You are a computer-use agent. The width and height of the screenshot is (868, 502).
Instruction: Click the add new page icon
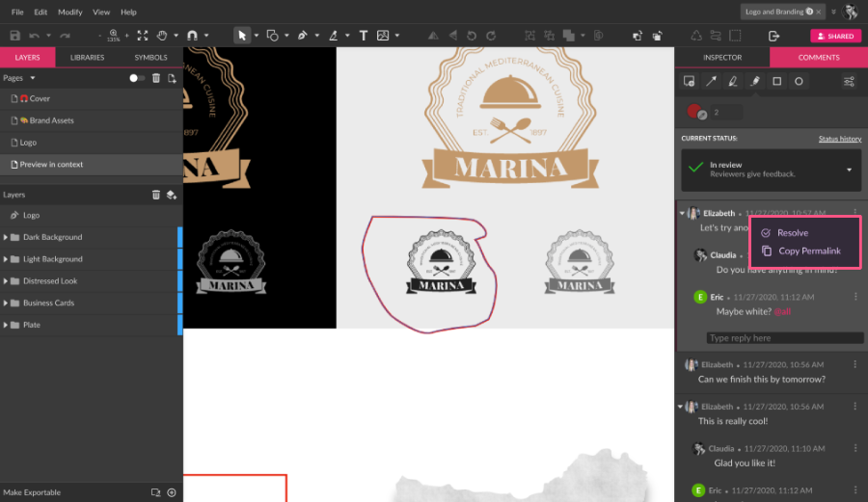tap(172, 78)
